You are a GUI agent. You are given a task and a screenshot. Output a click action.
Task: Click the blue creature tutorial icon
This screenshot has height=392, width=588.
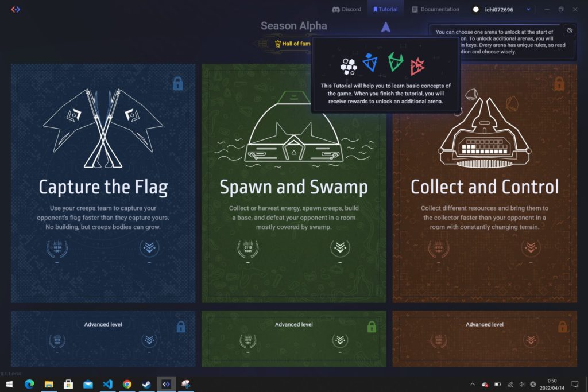370,62
